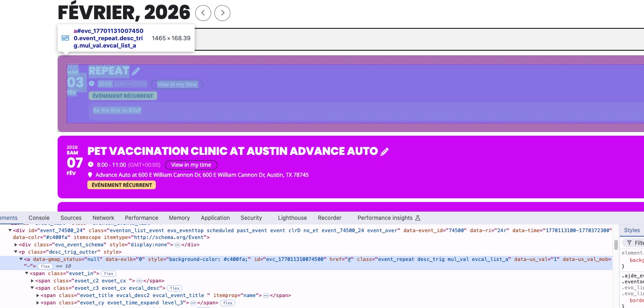This screenshot has height=308, width=644.
Task: Switch to the Console tab
Action: pyautogui.click(x=39, y=218)
